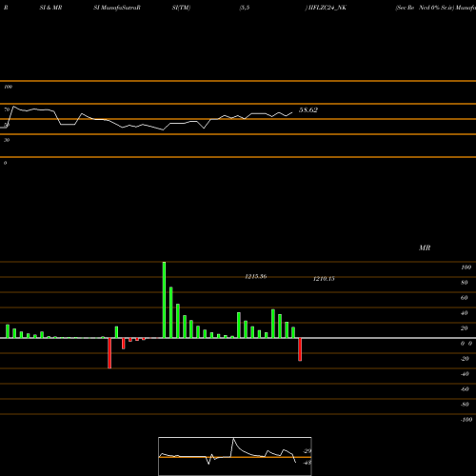
Task: Click the MR axis label -60
Action: [x=465, y=389]
